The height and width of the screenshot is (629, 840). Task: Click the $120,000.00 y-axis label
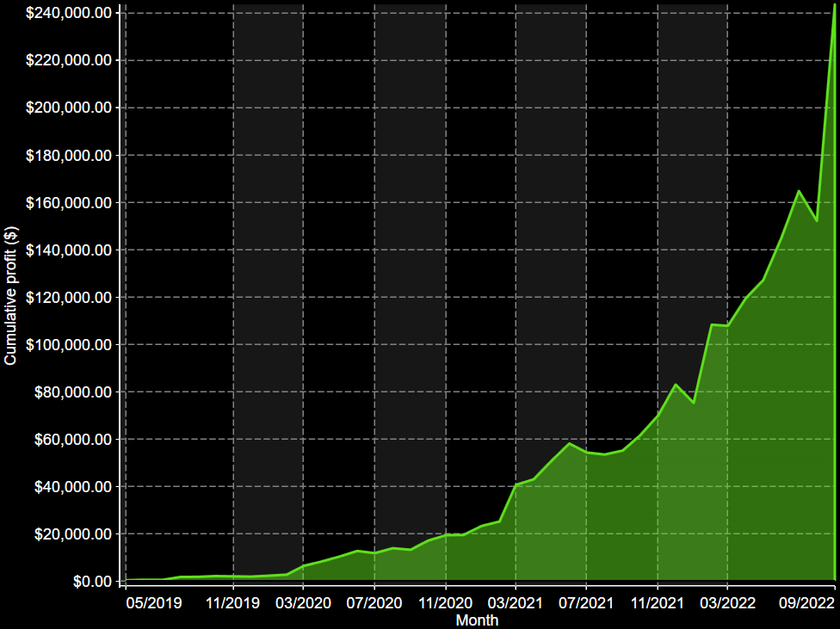(69, 298)
